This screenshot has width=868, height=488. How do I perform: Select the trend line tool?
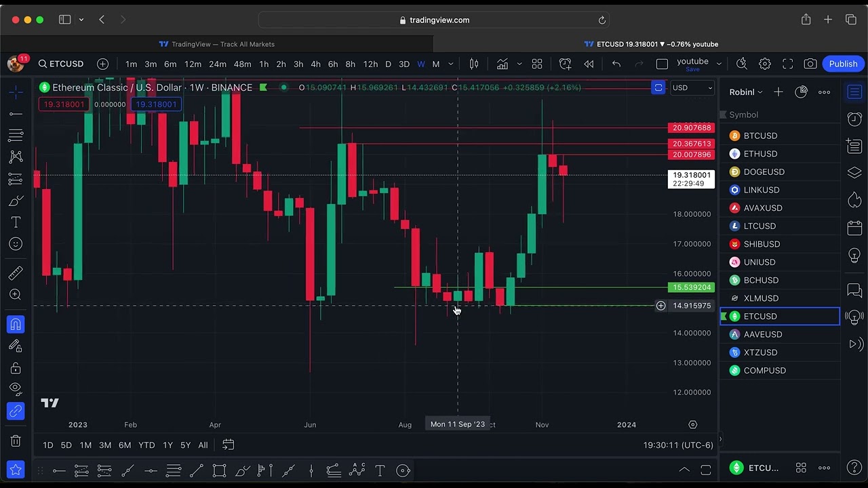16,113
